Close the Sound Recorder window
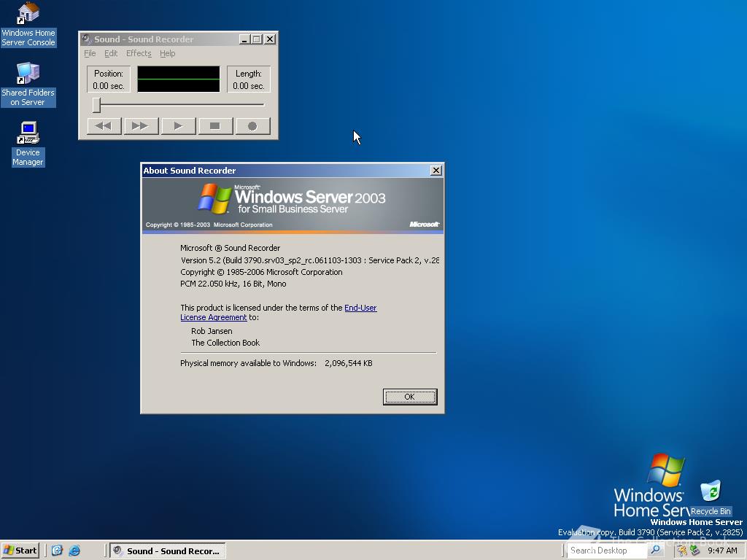Viewport: 747px width, 560px height. (270, 39)
